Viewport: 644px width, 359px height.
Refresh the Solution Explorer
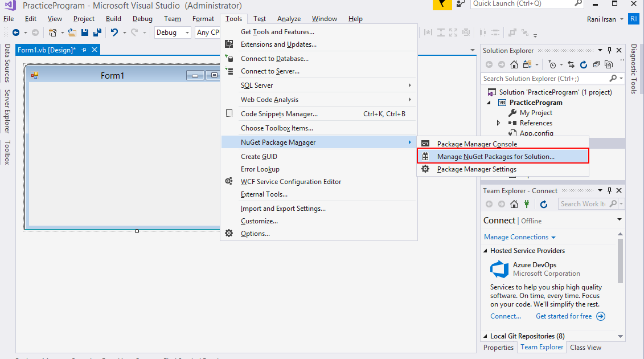click(x=583, y=64)
